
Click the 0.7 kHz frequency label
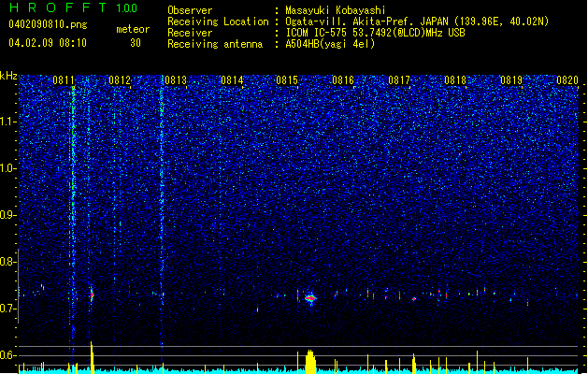pyautogui.click(x=7, y=309)
